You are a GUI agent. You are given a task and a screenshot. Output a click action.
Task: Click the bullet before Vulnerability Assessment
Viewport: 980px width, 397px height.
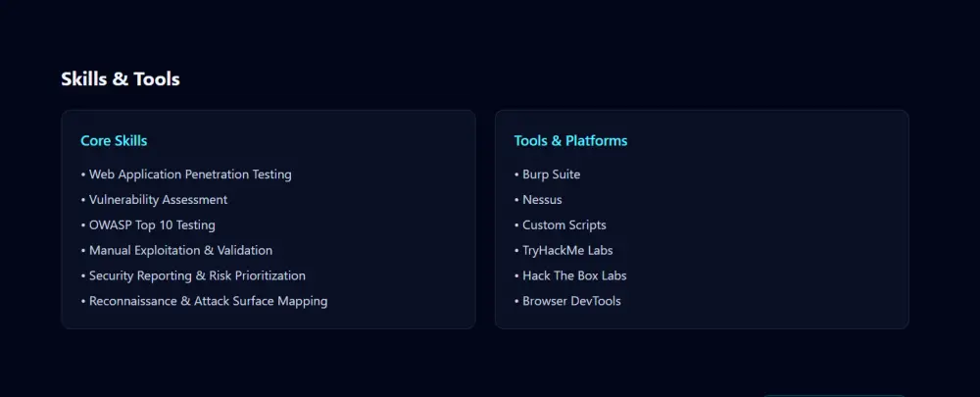[x=83, y=201]
